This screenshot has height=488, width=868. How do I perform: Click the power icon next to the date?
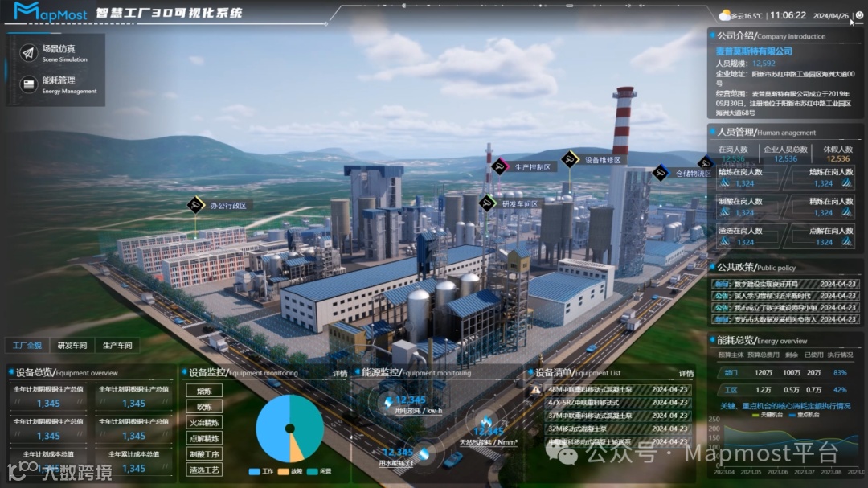coord(859,15)
